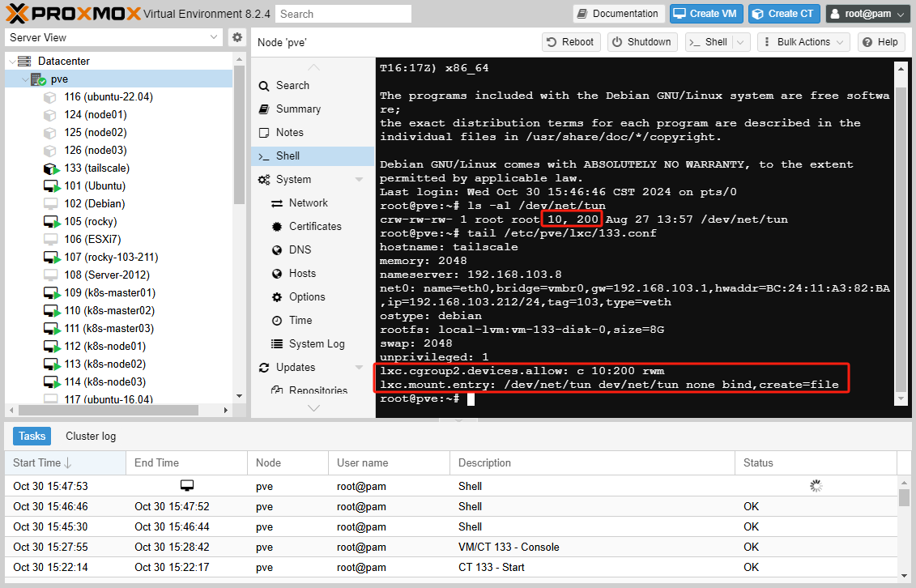This screenshot has width=916, height=588.
Task: Reboot the pve node
Action: point(571,42)
